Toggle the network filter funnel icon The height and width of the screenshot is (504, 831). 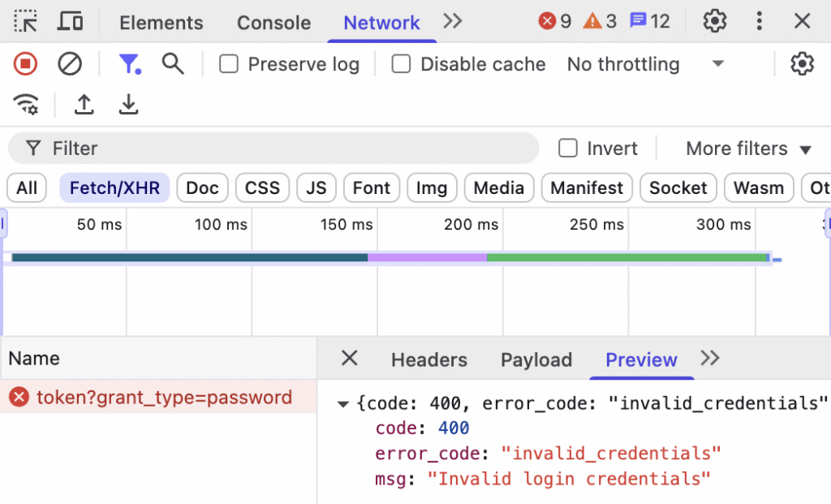point(129,64)
